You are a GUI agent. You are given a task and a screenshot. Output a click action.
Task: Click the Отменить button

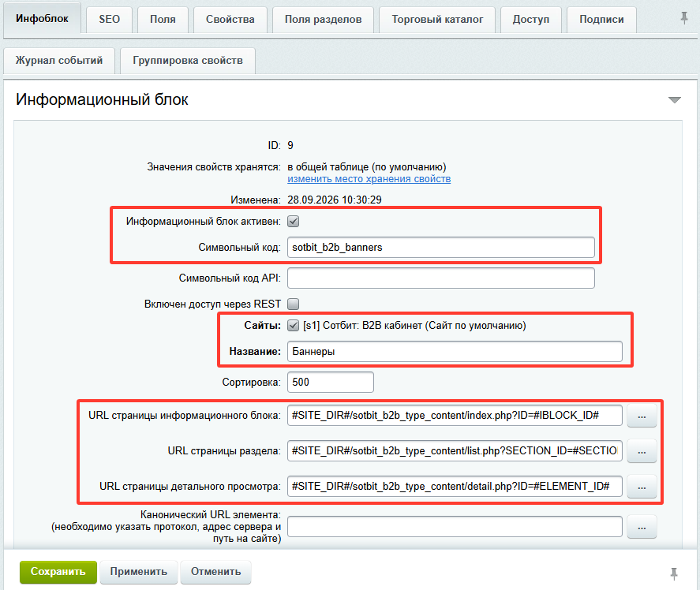pyautogui.click(x=215, y=572)
